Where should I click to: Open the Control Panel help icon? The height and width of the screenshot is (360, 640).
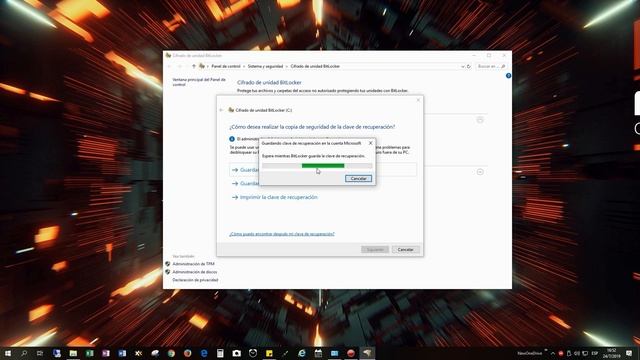pyautogui.click(x=508, y=76)
